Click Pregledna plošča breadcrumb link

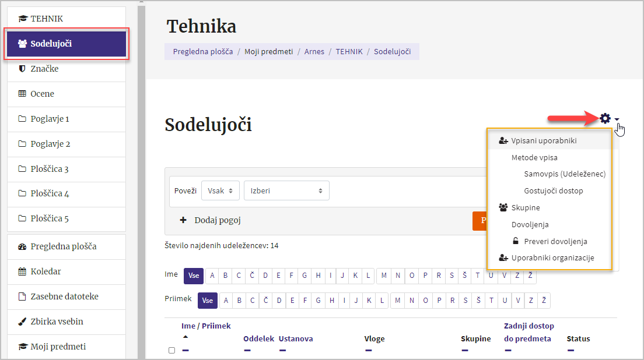(203, 52)
